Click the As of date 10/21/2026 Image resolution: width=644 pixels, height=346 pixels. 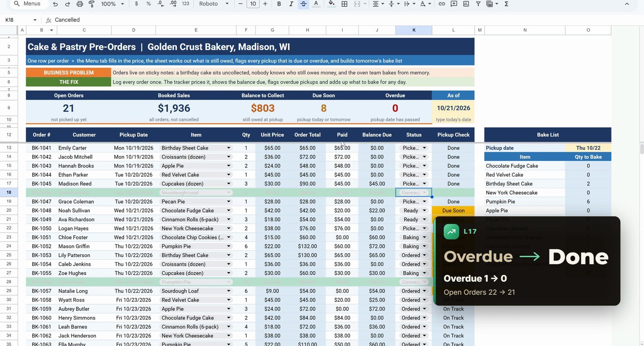(453, 108)
